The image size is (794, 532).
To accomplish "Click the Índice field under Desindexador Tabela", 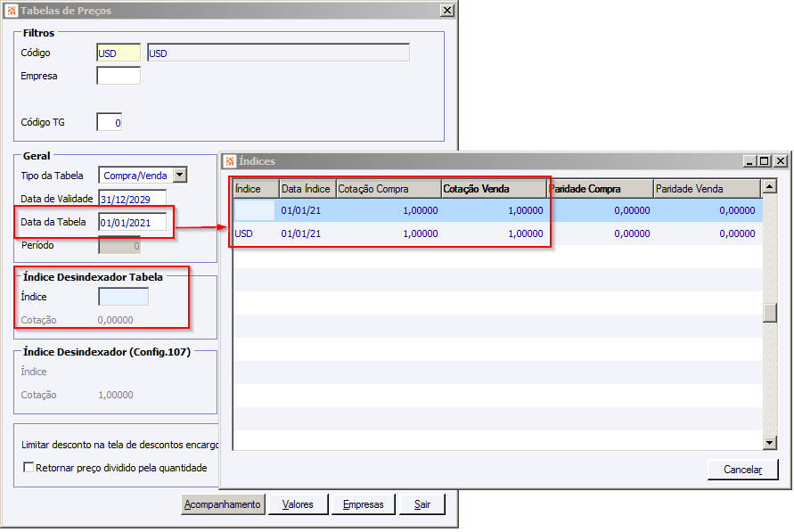I will tap(124, 297).
